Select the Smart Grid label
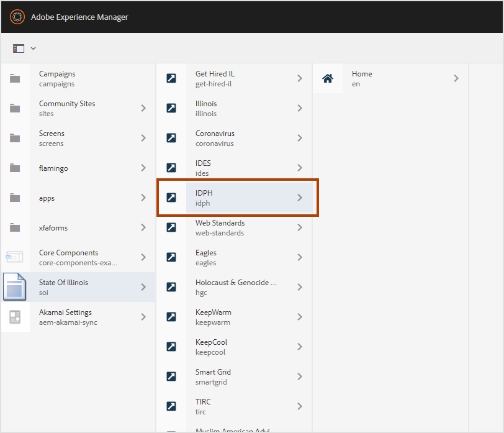Screen dimensions: 504x433 (213, 372)
